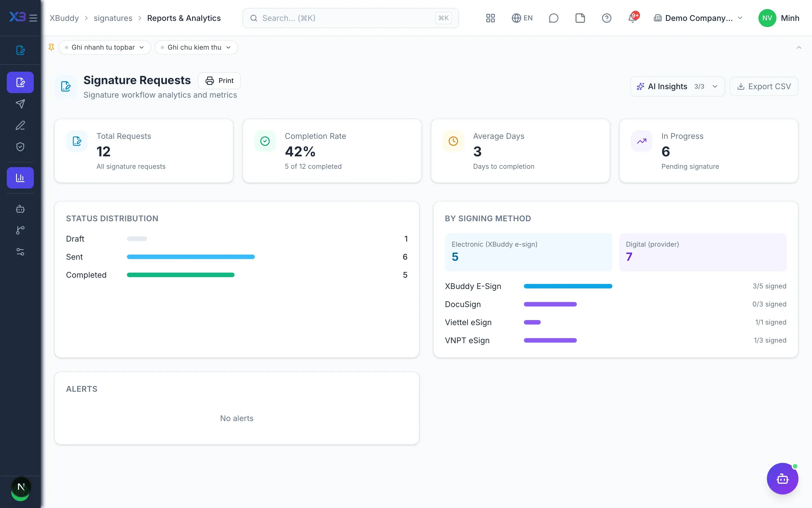Open the Demo Company selector dropdown
The image size is (812, 508).
pos(698,18)
